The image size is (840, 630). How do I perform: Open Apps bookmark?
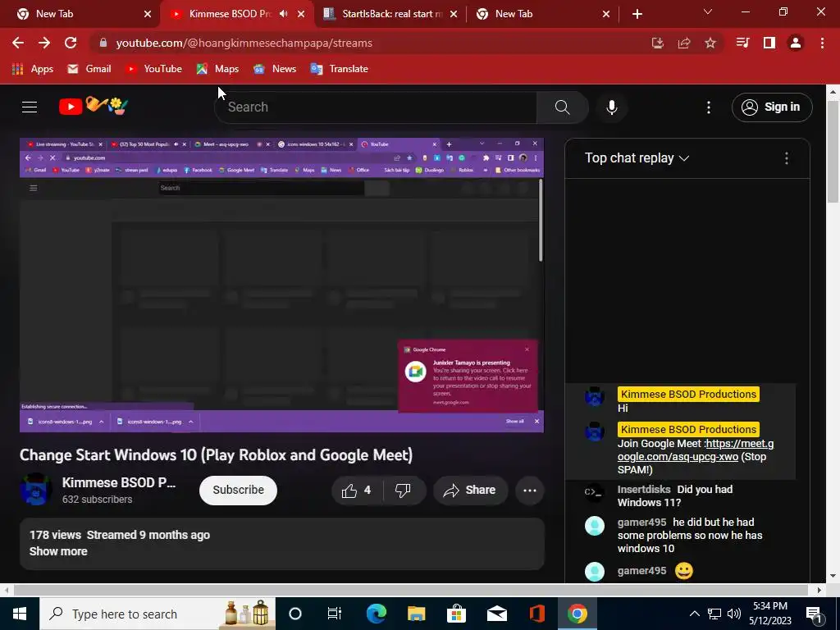33,69
